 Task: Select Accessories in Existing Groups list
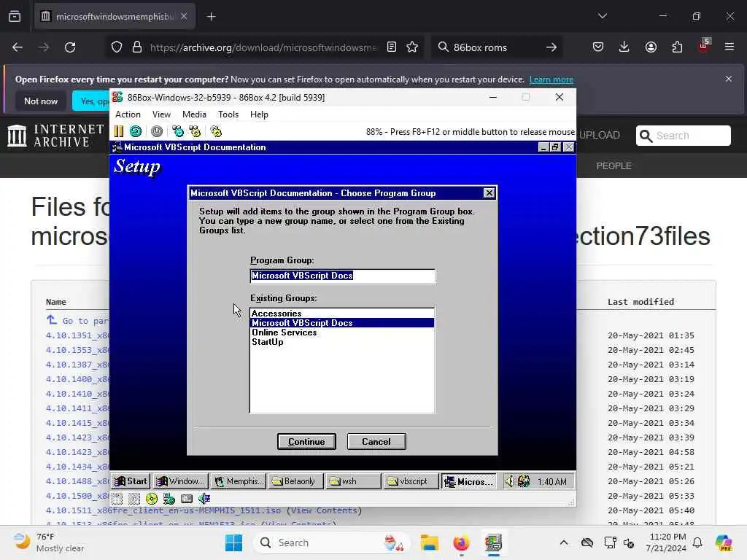342,314
